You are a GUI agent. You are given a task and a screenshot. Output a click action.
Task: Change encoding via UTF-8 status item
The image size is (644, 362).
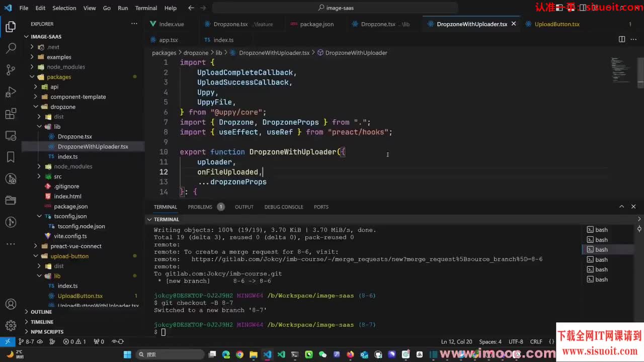[x=516, y=342]
